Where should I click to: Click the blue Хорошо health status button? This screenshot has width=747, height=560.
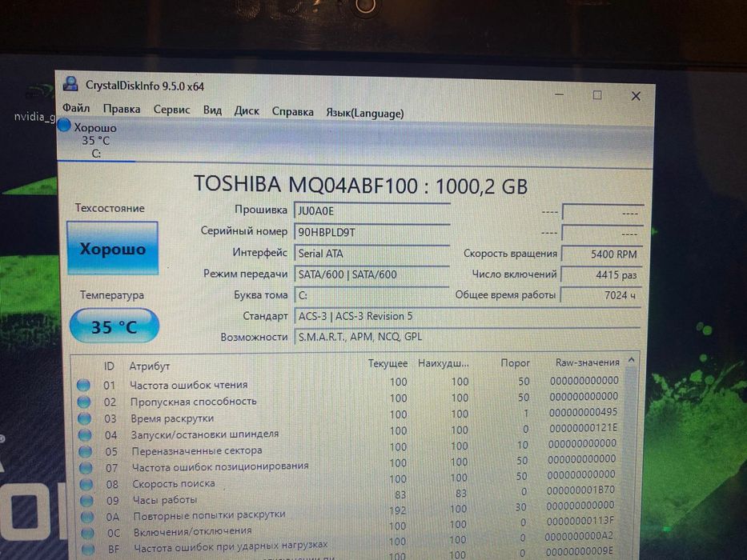click(x=112, y=248)
